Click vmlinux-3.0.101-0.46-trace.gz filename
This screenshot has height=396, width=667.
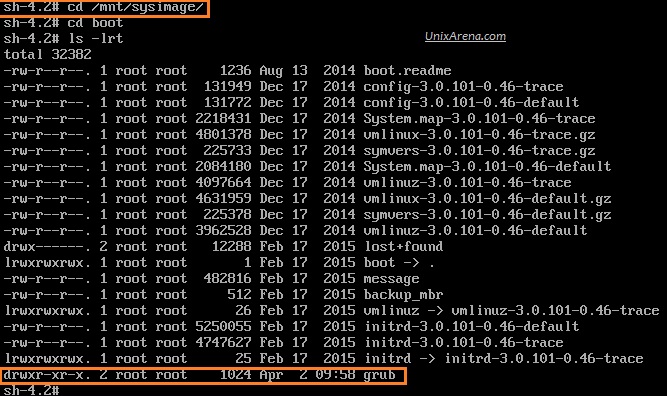pos(479,135)
